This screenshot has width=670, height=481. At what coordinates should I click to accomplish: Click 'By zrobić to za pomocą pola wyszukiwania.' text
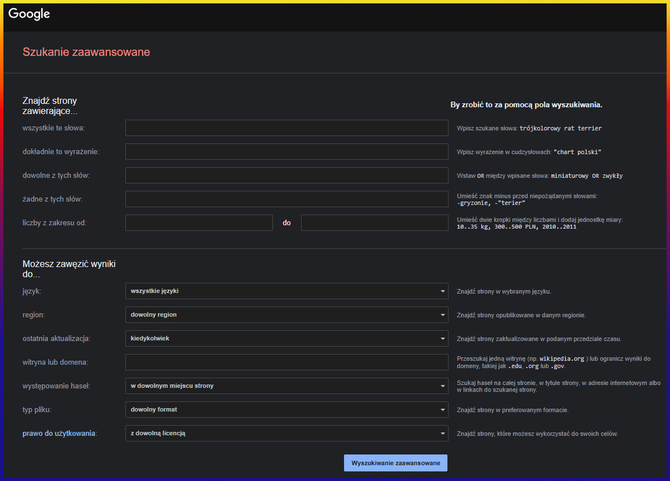click(x=526, y=105)
